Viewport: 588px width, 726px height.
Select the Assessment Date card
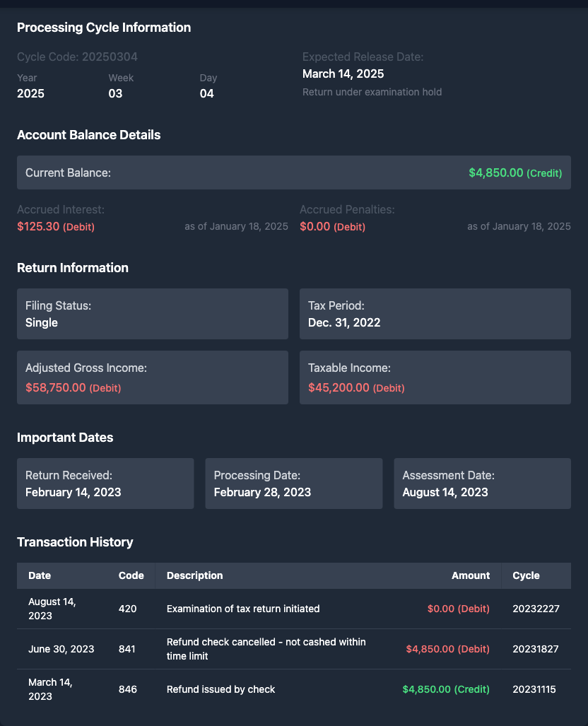pos(482,484)
